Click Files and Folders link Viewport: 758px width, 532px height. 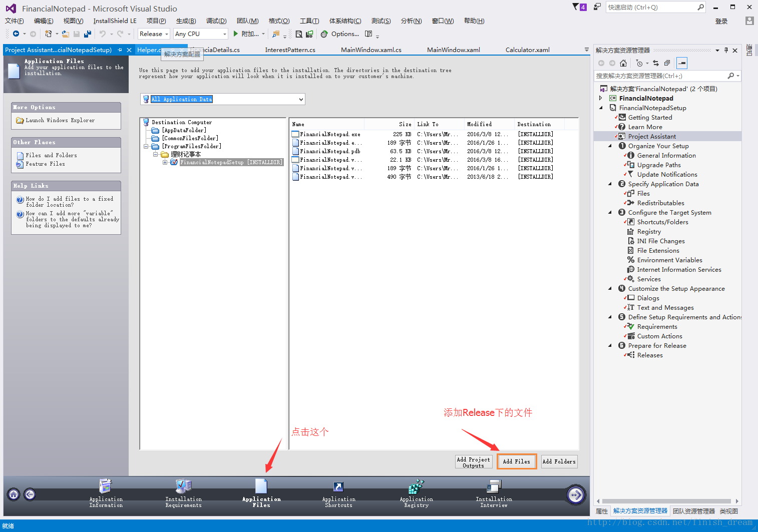52,156
